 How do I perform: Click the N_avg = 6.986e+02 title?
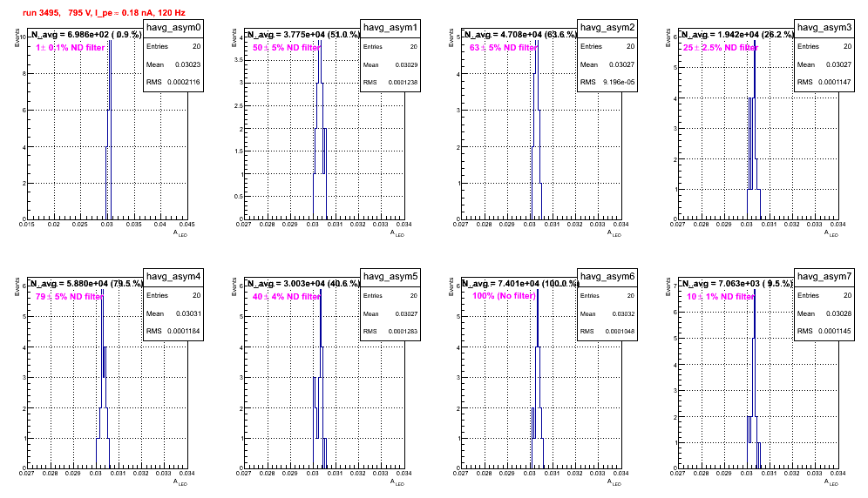point(86,34)
